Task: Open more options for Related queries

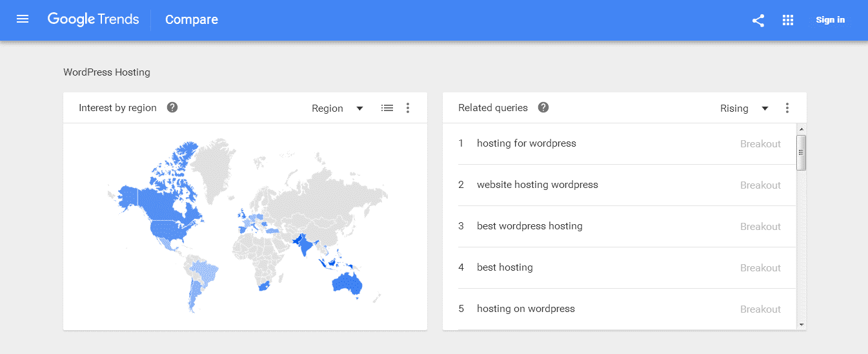Action: click(x=787, y=108)
